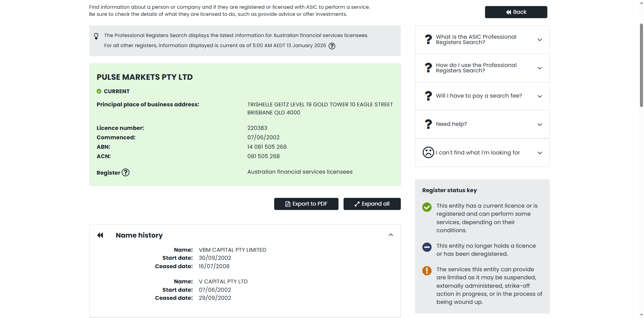Click the help icon beside the January 2026 date
Image resolution: width=644 pixels, height=318 pixels.
[x=332, y=46]
